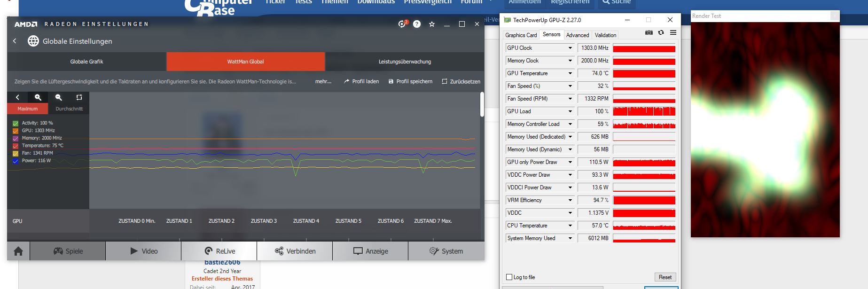Click Reset button in GPU-Z
868x289 pixels.
[x=665, y=277]
